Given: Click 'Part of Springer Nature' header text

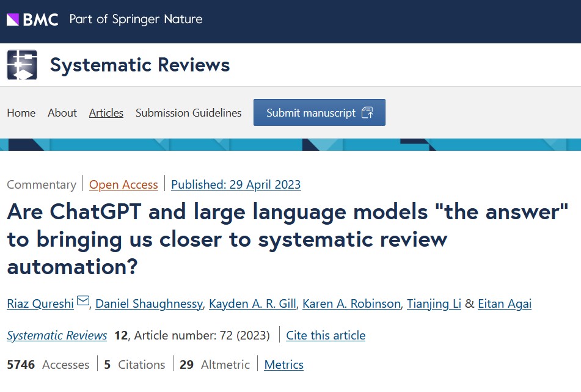Looking at the screenshot, I should (x=136, y=20).
